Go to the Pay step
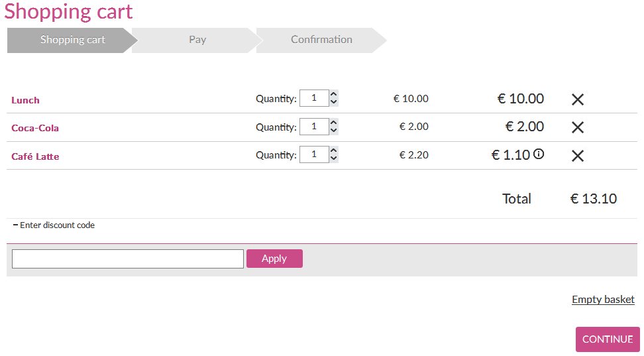Screen dimensions: 644x356 pyautogui.click(x=197, y=40)
